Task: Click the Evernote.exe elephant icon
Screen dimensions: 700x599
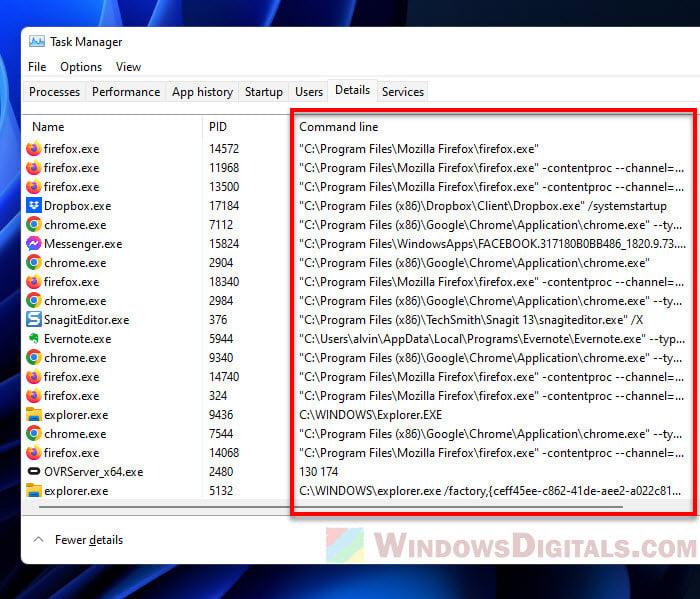Action: [x=33, y=339]
